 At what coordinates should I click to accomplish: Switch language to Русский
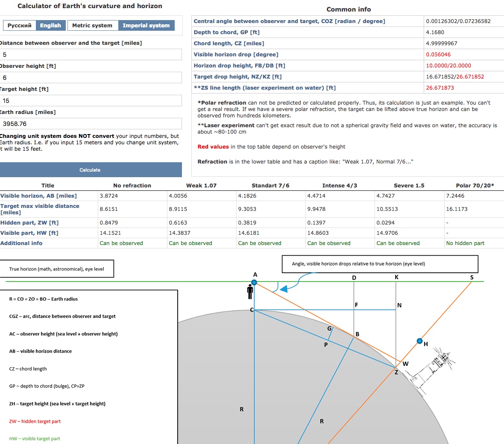(20, 26)
